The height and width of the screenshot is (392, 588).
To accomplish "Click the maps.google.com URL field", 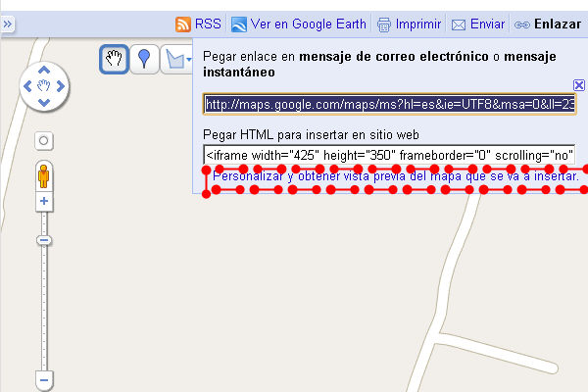I will coord(389,104).
